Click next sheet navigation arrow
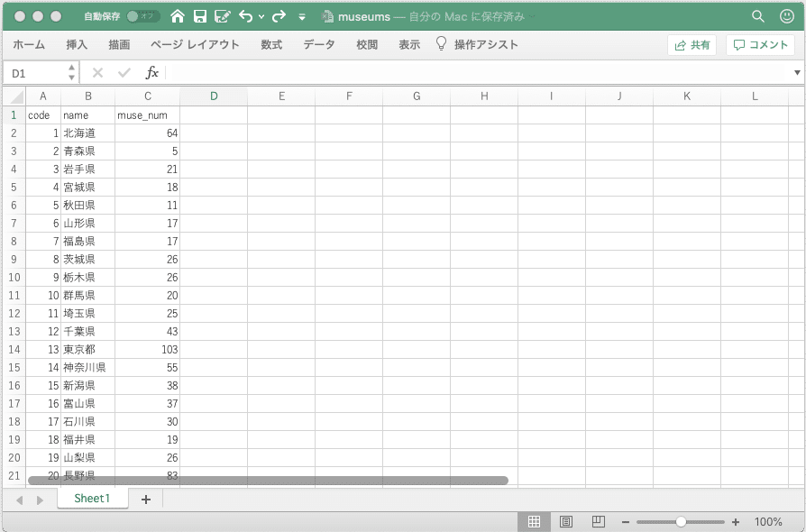The image size is (806, 532). click(x=40, y=500)
